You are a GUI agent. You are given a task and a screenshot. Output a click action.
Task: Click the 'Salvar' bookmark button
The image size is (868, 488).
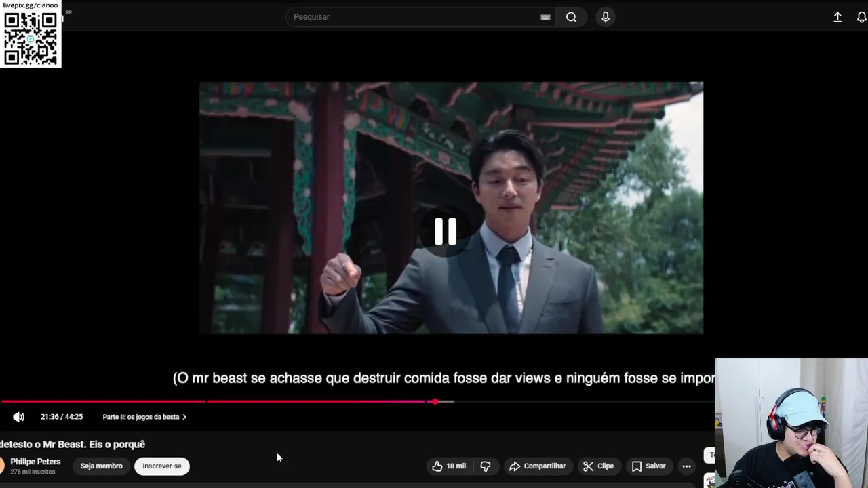(649, 466)
